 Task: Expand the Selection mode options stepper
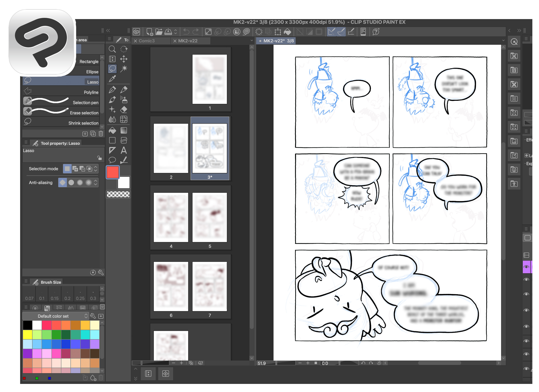click(x=95, y=169)
